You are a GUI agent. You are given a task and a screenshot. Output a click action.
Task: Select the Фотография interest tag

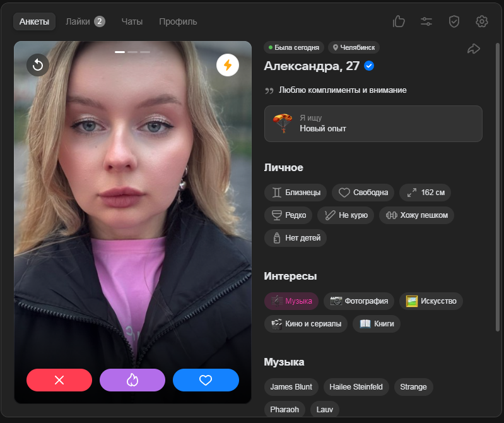pyautogui.click(x=359, y=301)
